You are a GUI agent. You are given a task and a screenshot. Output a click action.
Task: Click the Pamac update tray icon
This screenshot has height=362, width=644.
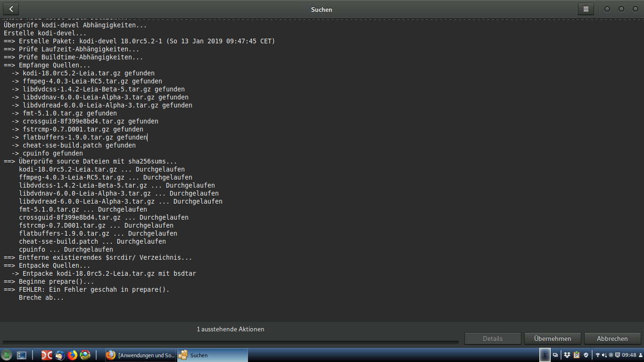tap(576, 355)
